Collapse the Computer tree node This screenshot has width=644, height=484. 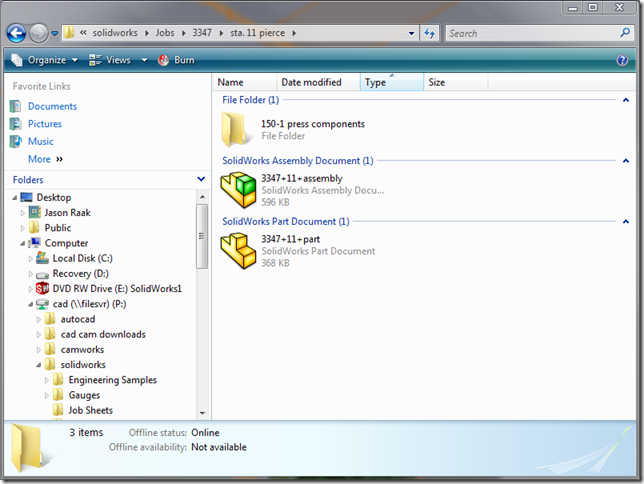[22, 244]
